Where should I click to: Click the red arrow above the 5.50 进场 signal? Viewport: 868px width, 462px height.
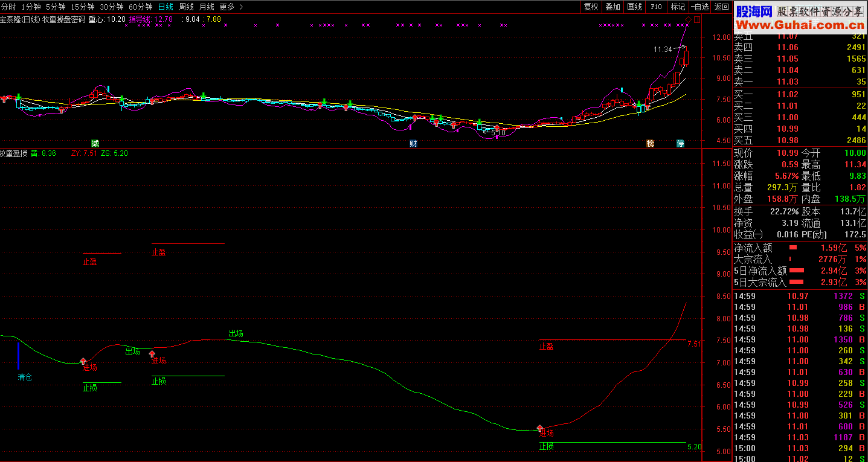(540, 428)
